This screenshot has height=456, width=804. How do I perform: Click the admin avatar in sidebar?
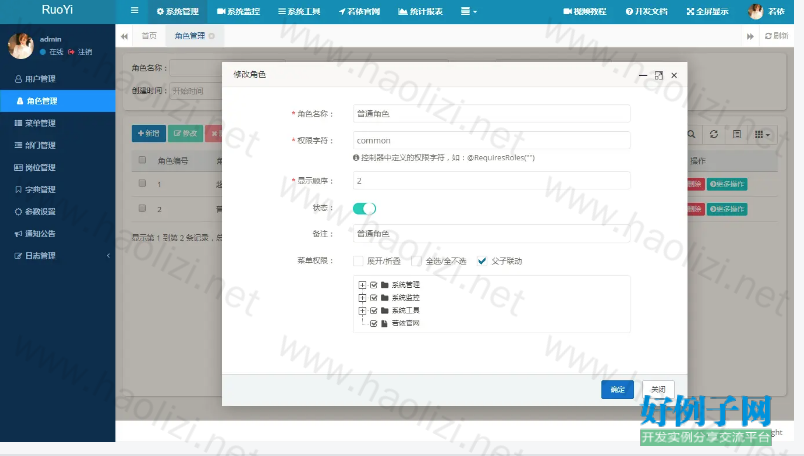pos(20,46)
